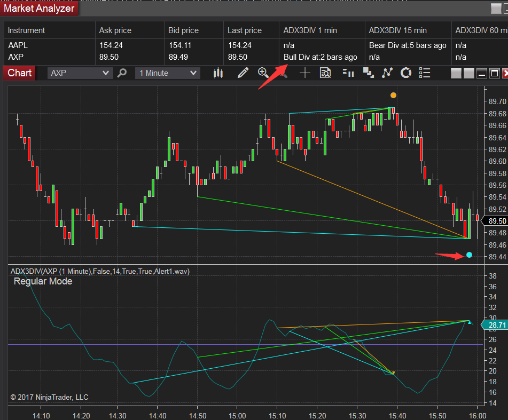Open the drawing tools pencil icon
The image size is (508, 420).
(x=243, y=73)
